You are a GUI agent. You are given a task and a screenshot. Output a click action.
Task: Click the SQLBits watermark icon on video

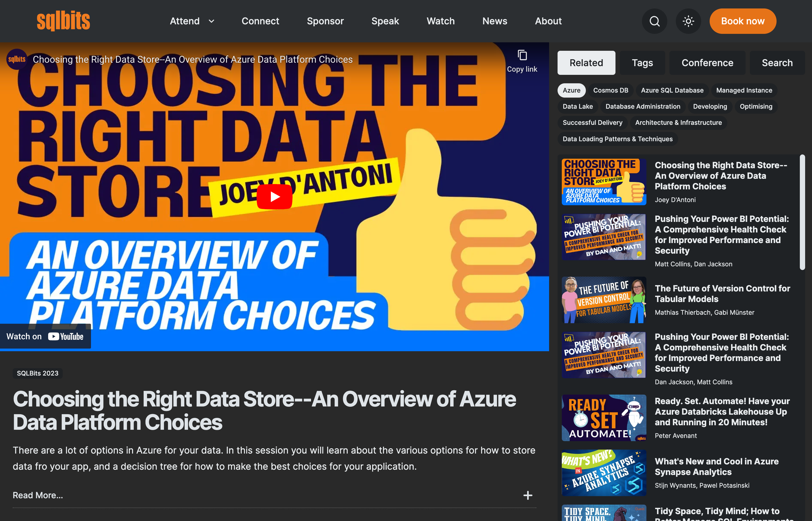16,59
